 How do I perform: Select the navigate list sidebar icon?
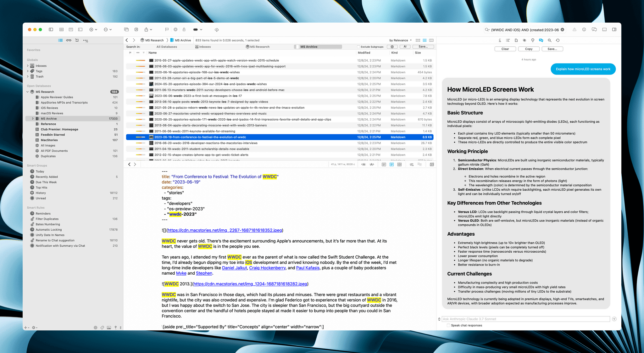60,40
